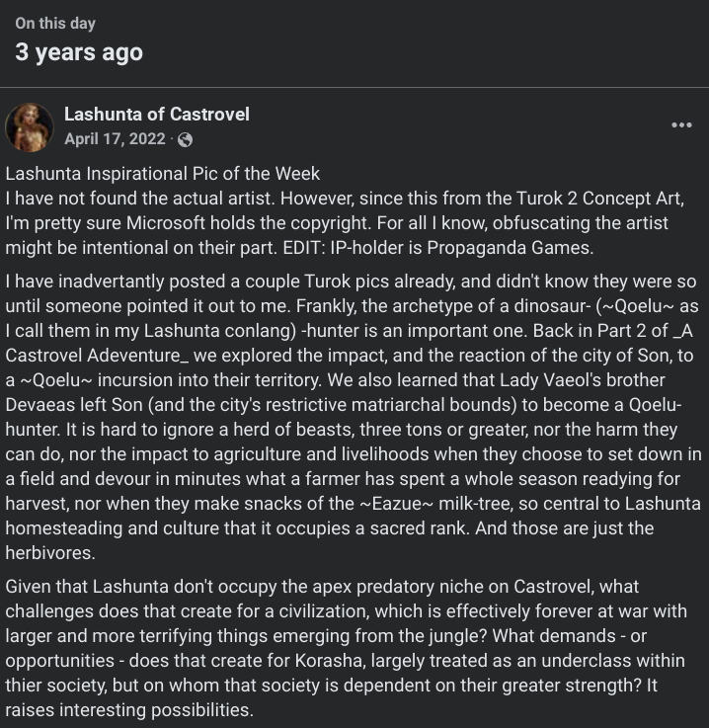
Task: Visit the Lashunta of Castrovel page name
Action: click(x=157, y=115)
